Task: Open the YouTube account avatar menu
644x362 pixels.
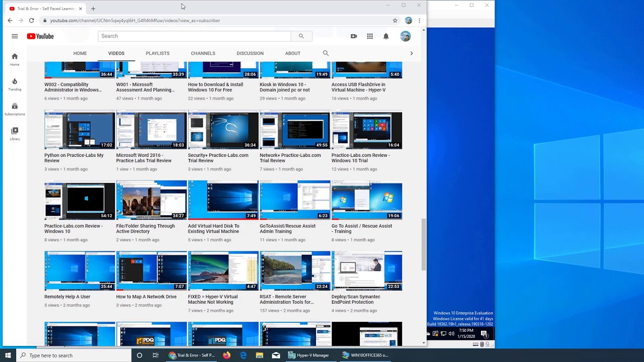Action: 406,36
